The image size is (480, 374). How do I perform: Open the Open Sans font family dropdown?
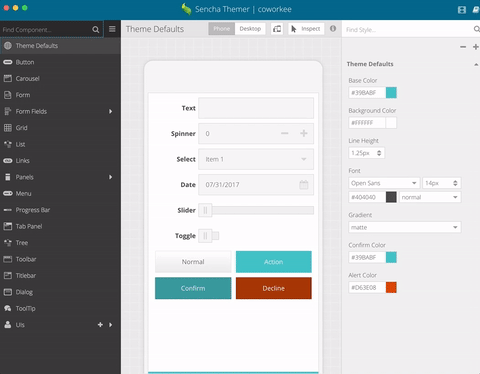click(x=384, y=183)
